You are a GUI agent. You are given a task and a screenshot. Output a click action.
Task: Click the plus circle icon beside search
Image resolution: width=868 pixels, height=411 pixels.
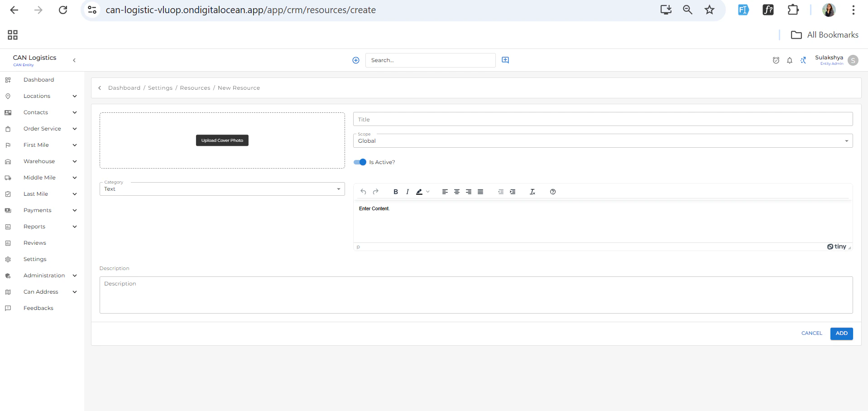356,60
